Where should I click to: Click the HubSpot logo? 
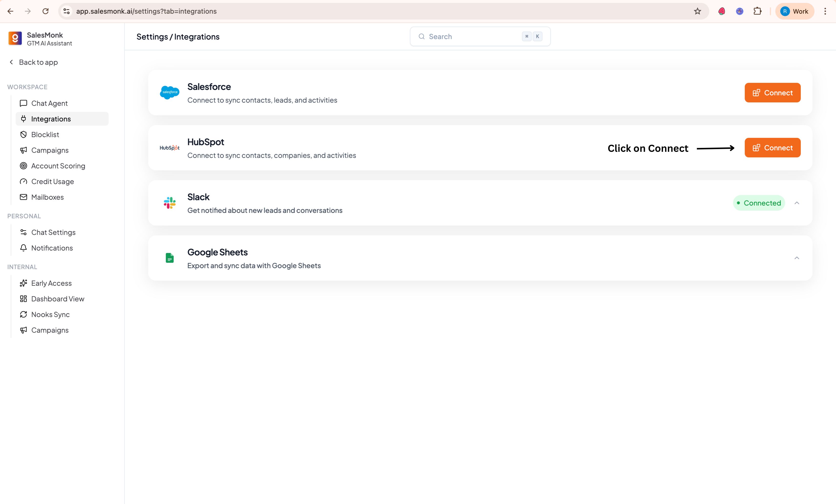pyautogui.click(x=169, y=148)
